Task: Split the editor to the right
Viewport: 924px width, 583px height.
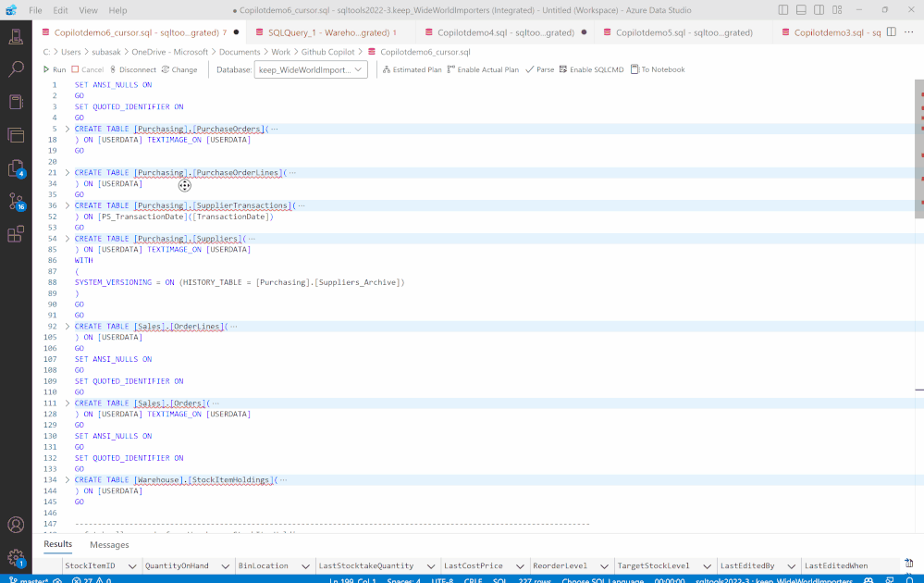Action: click(x=892, y=31)
